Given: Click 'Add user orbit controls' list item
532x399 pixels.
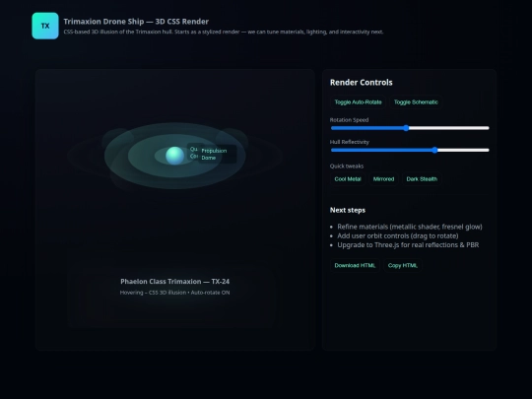Looking at the screenshot, I should tap(398, 235).
